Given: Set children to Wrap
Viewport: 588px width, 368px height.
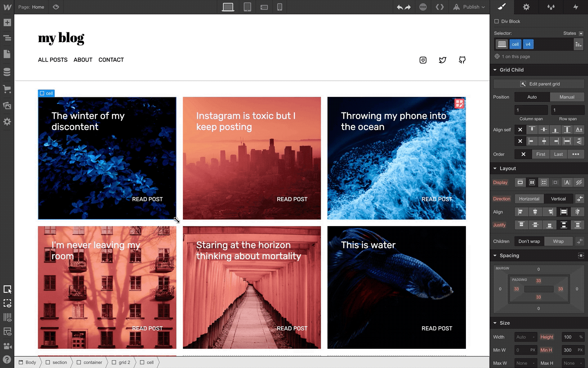Looking at the screenshot, I should [558, 241].
